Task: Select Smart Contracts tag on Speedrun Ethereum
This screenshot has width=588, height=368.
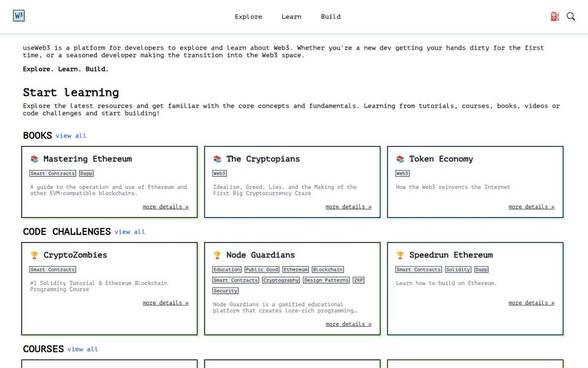Action: pos(419,270)
